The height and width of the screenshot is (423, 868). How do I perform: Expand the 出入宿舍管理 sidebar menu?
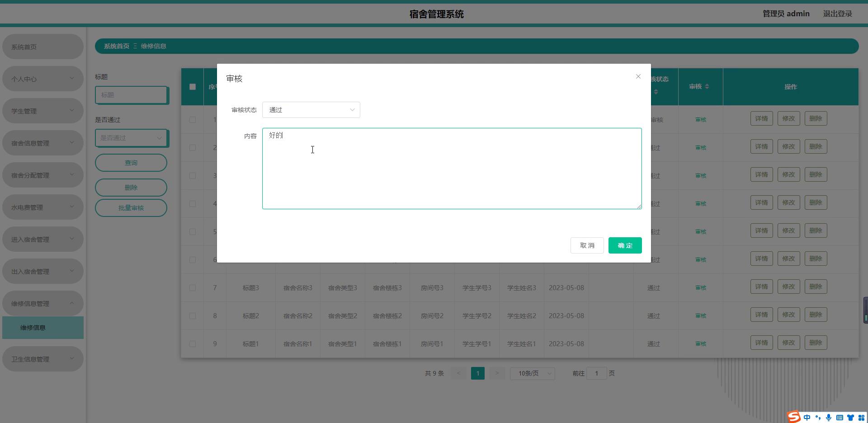(43, 271)
